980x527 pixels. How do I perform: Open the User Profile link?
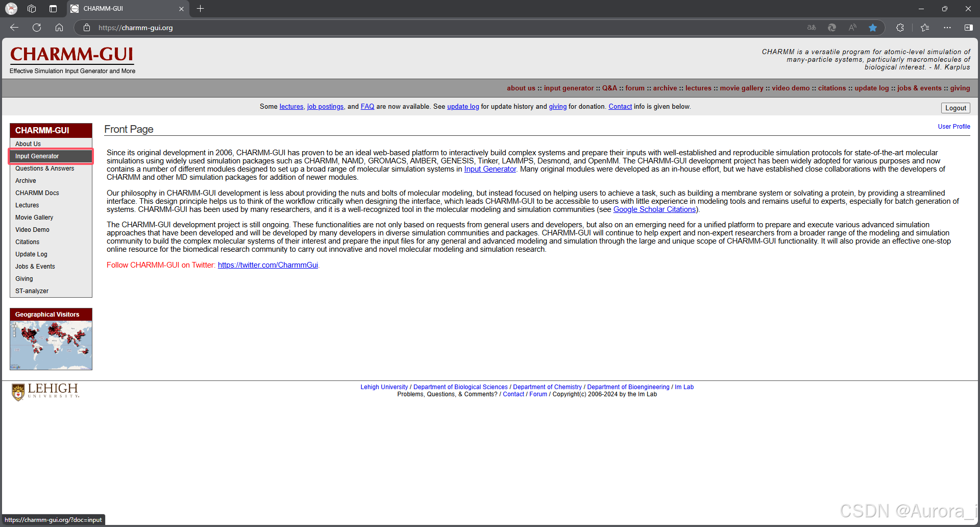coord(954,127)
